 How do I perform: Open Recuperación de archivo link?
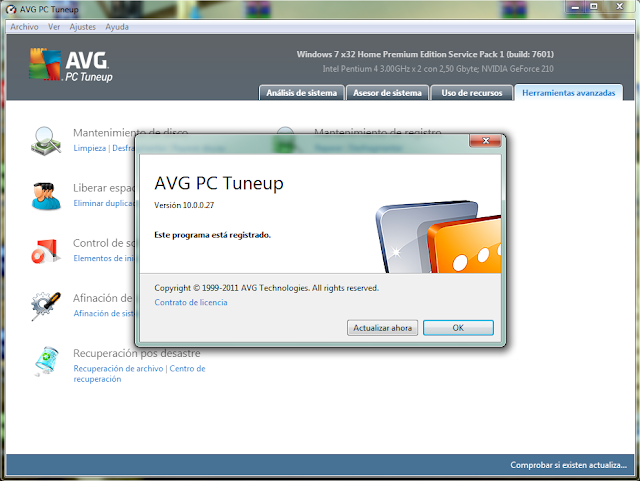tap(118, 368)
